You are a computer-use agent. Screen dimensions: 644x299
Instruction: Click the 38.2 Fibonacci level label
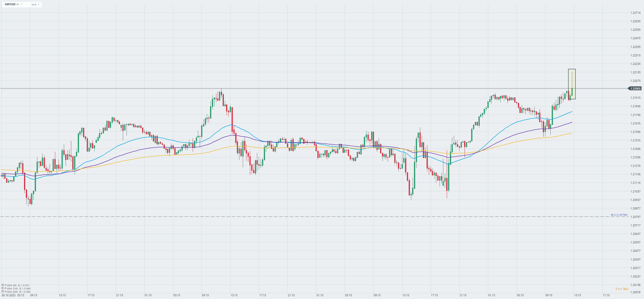pyautogui.click(x=619, y=215)
